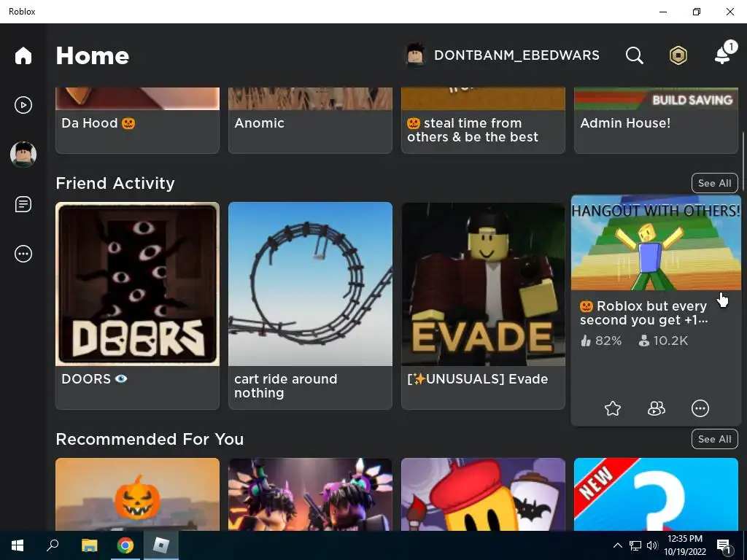Open the recommended thumbnail with red beret character
This screenshot has width=747, height=560.
click(483, 494)
